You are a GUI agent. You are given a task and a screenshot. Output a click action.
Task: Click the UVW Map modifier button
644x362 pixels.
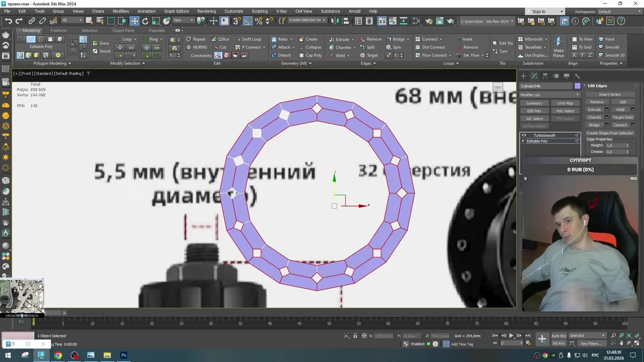coord(565,103)
